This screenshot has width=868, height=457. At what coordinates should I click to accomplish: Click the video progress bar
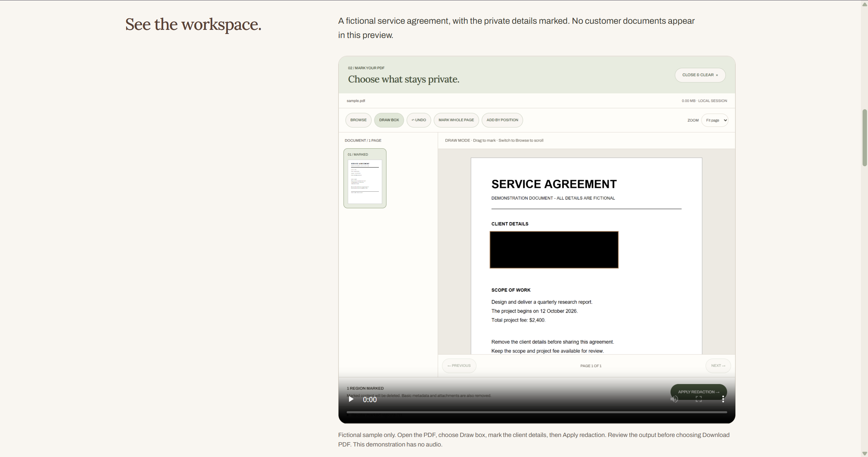537,412
